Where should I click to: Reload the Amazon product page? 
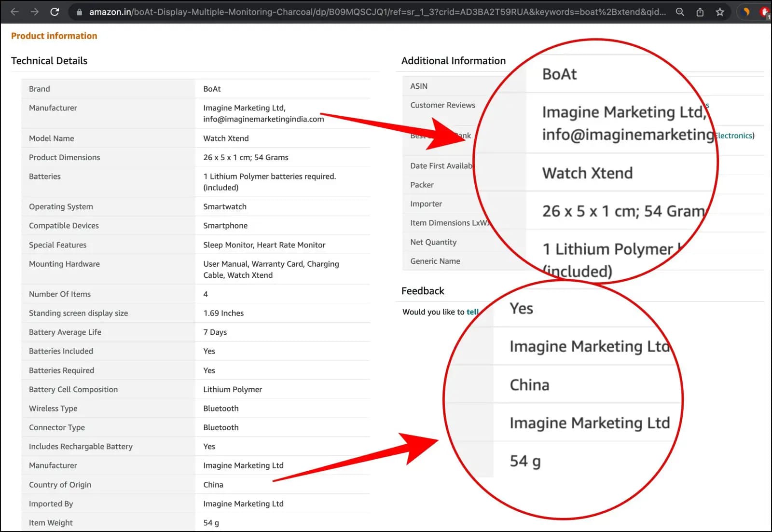click(55, 12)
